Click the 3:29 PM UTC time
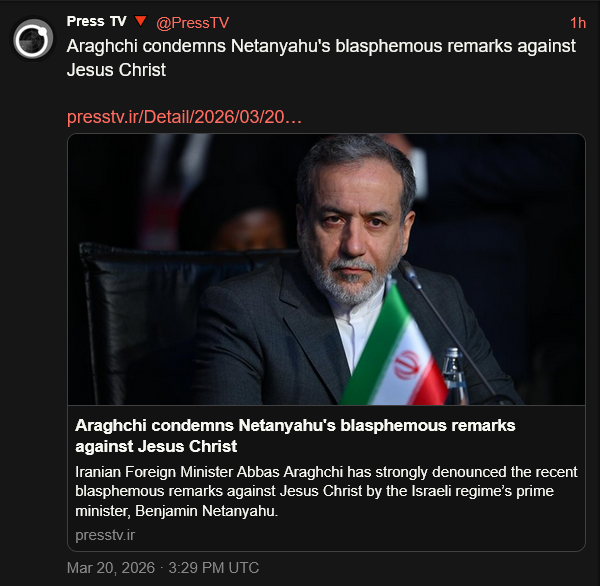The image size is (600, 586). pyautogui.click(x=214, y=568)
